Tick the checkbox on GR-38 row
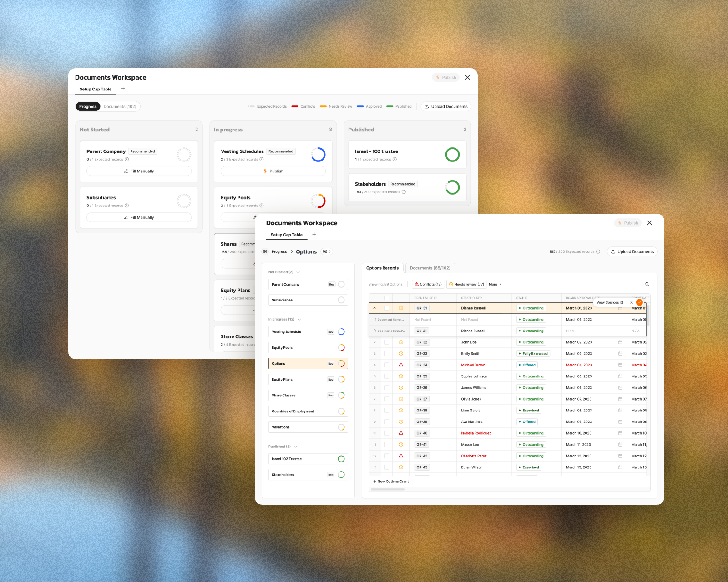The image size is (728, 582). click(x=387, y=410)
